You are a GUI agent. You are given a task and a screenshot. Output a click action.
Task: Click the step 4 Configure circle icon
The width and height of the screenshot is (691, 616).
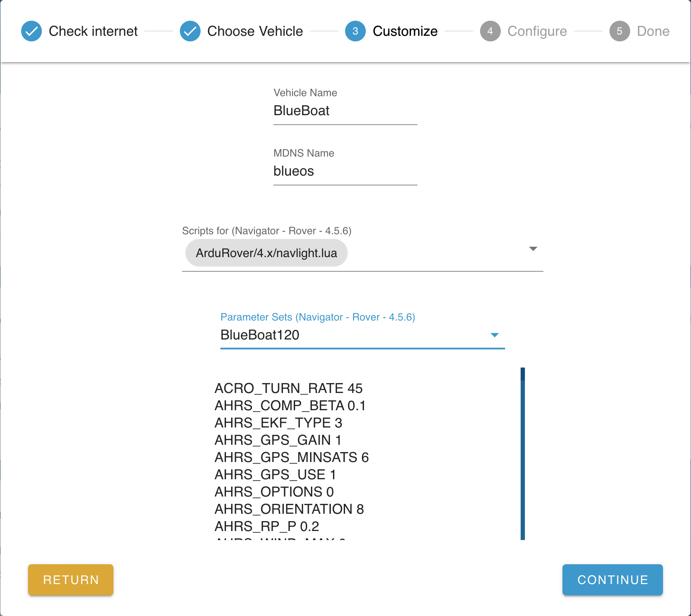490,31
